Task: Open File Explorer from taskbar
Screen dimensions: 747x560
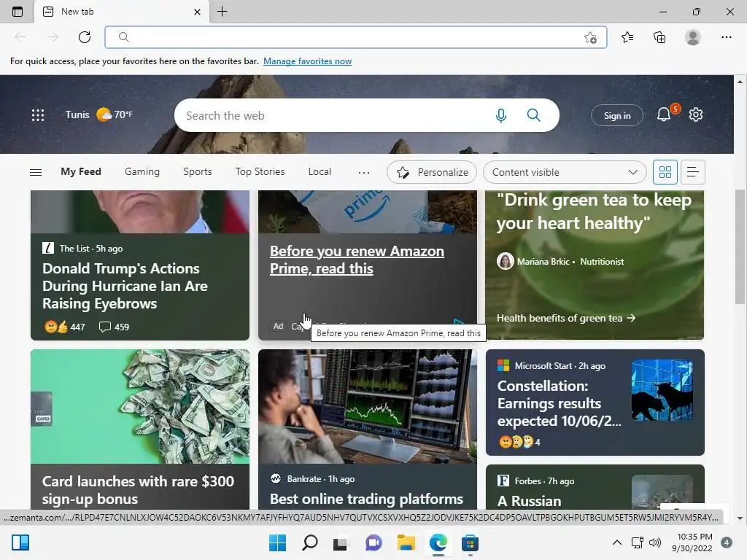Action: tap(406, 542)
